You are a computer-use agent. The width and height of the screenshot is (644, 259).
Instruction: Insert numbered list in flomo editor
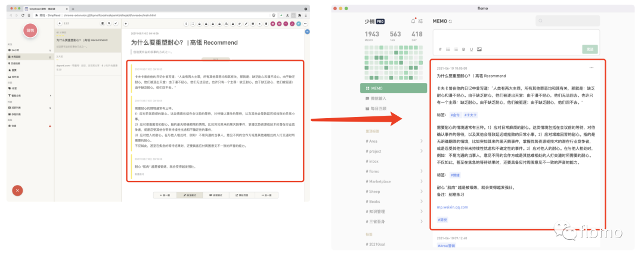point(456,50)
